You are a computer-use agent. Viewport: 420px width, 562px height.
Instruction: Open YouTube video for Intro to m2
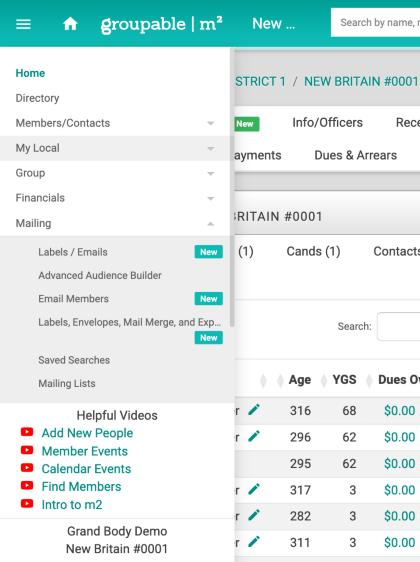(x=27, y=503)
